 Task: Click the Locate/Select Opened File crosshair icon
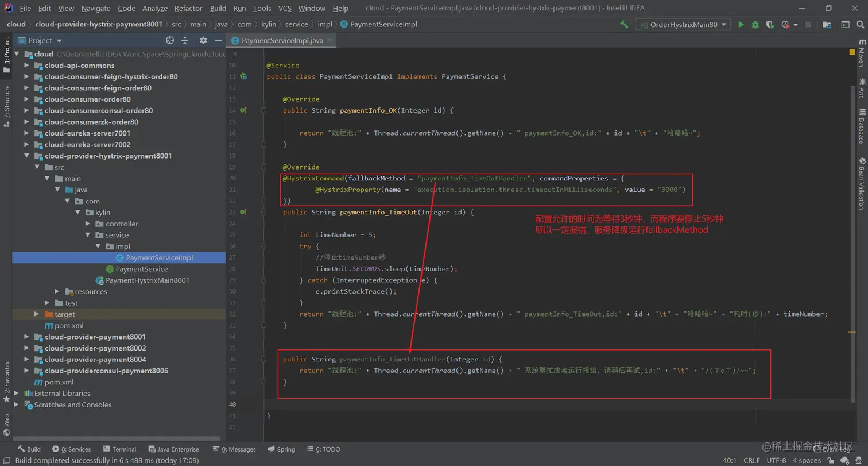tap(170, 40)
